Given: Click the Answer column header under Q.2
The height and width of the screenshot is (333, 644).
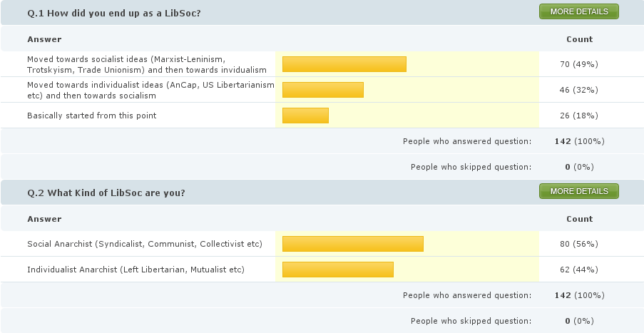Looking at the screenshot, I should (x=44, y=219).
